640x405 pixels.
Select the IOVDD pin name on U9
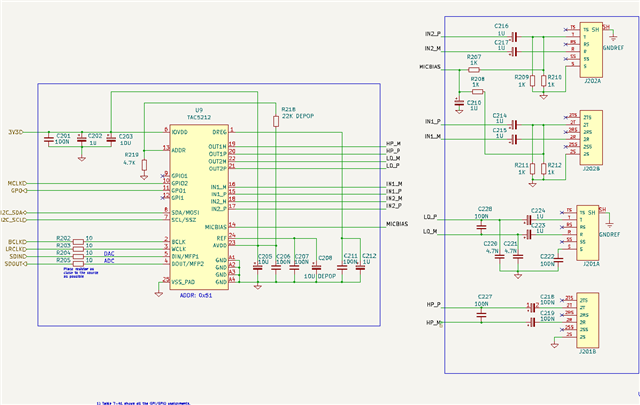pos(180,132)
